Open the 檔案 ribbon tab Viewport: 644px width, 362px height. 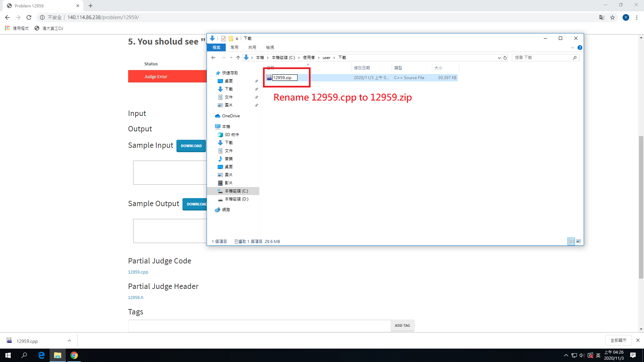tap(216, 48)
